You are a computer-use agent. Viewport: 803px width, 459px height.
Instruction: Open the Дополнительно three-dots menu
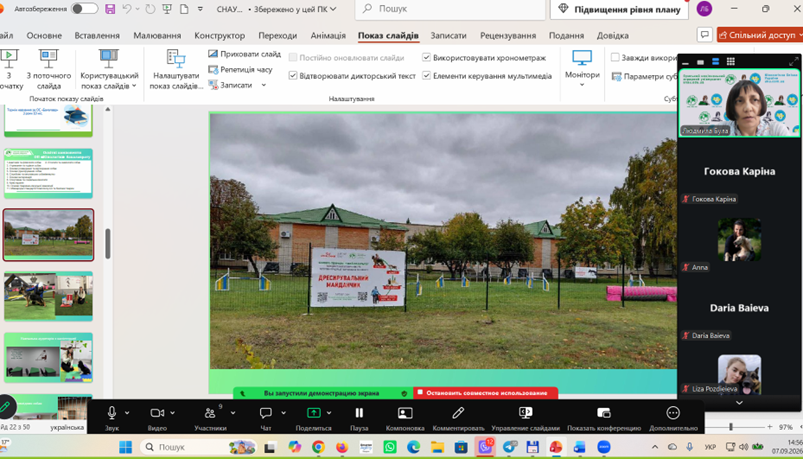tap(673, 413)
